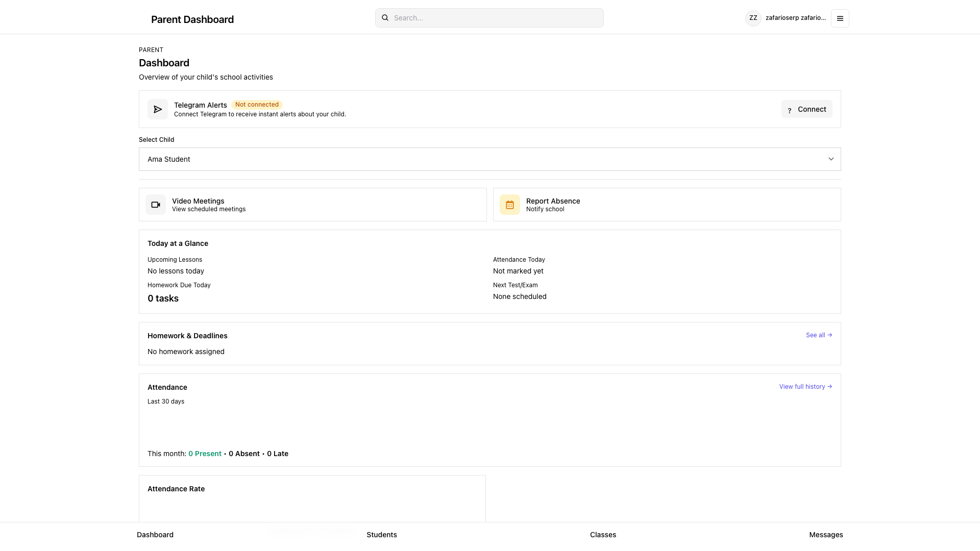Click the Telegram paper plane icon
The image size is (980, 551).
[x=158, y=109]
